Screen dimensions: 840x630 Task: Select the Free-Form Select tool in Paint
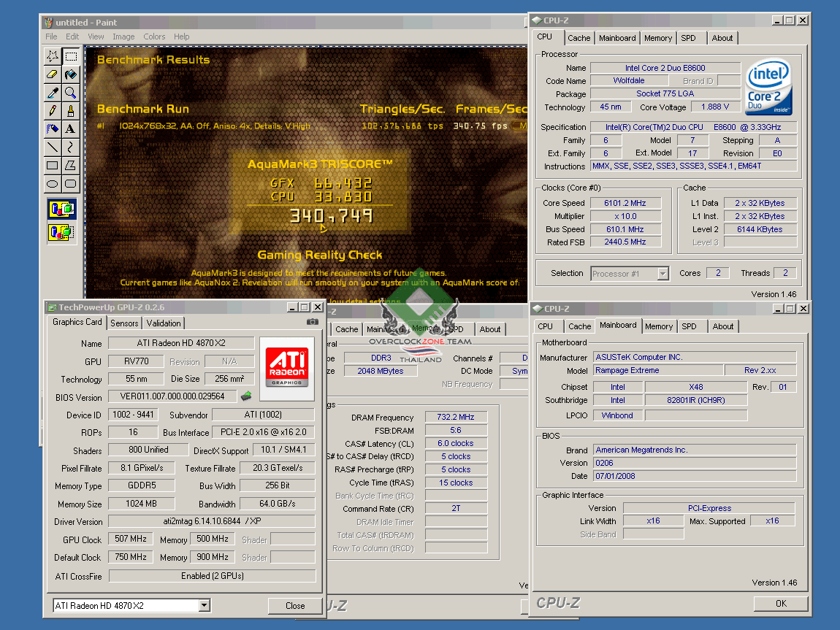tap(53, 56)
